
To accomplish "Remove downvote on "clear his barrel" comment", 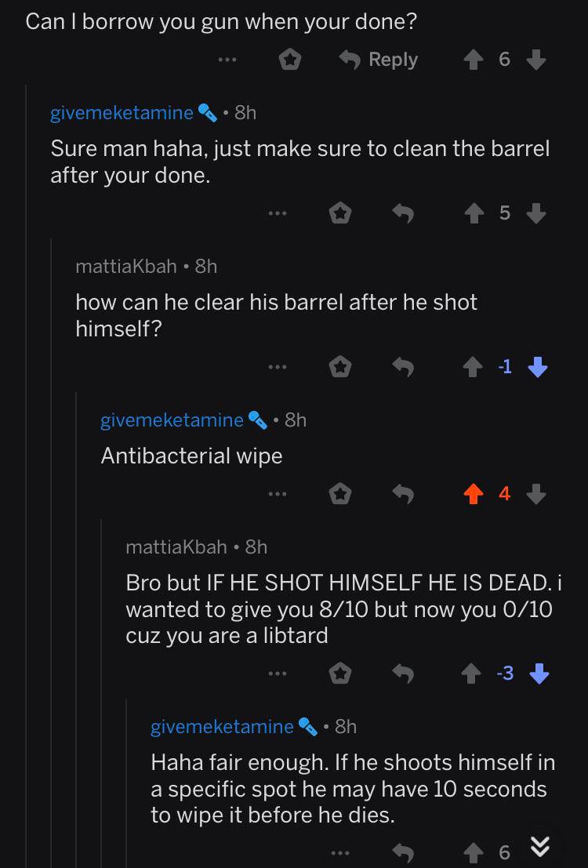I will (537, 366).
